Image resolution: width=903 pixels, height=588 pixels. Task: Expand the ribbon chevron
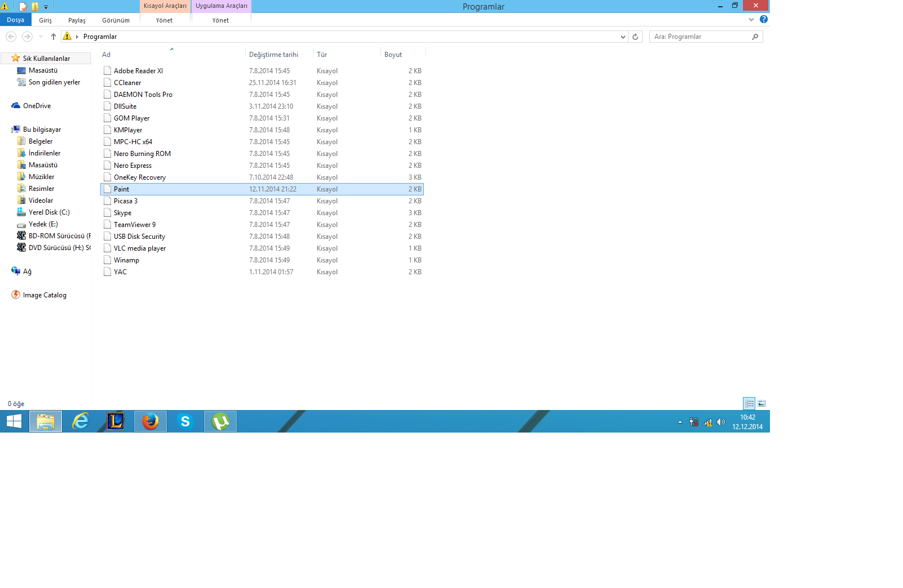point(751,19)
